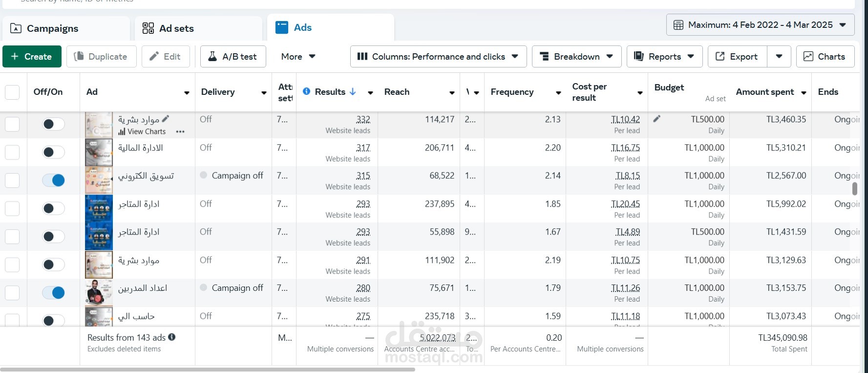Click the A/B test button

pos(233,57)
